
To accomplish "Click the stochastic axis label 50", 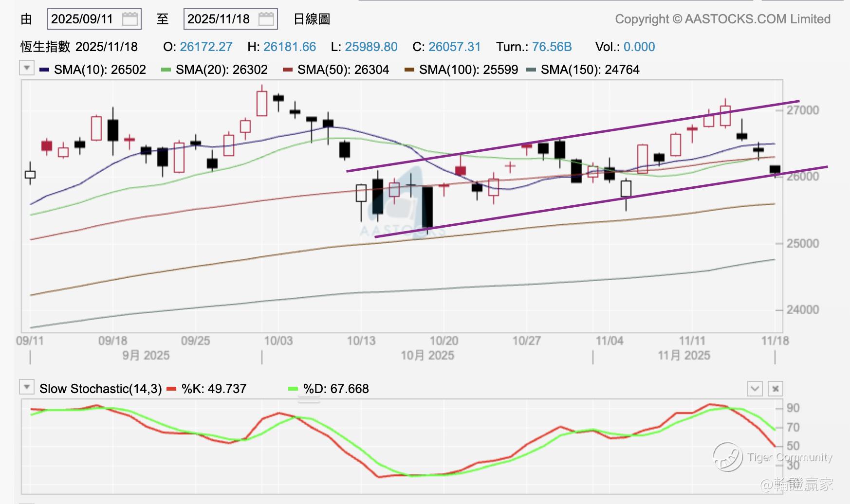I will point(793,446).
